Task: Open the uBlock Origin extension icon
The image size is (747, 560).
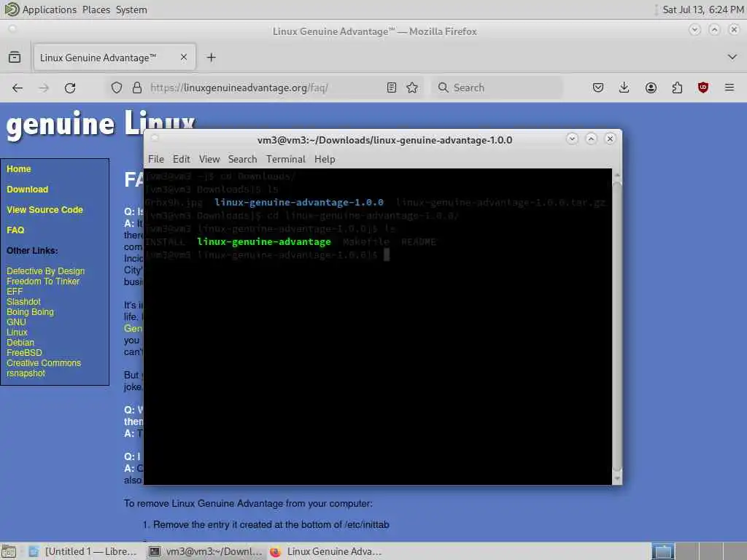Action: [x=703, y=87]
